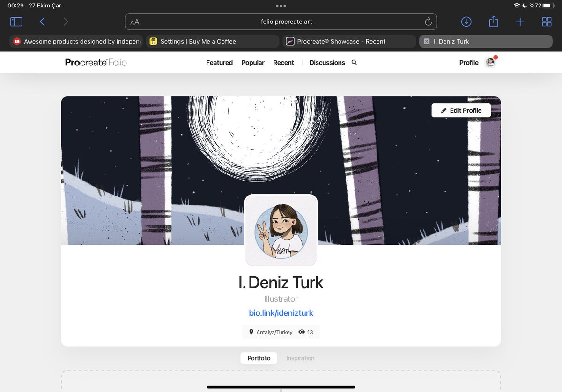
Task: Open the Procreate Folio logo
Action: (96, 62)
